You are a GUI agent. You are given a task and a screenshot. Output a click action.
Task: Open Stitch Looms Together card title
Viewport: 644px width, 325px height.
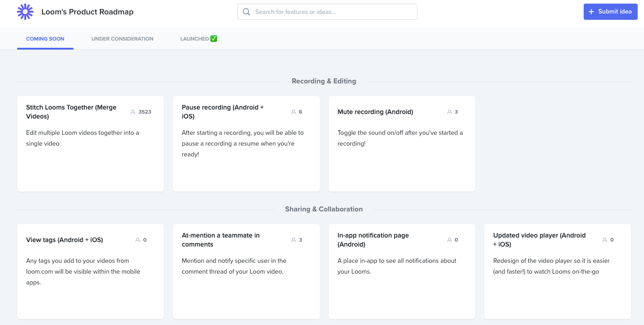(x=71, y=112)
